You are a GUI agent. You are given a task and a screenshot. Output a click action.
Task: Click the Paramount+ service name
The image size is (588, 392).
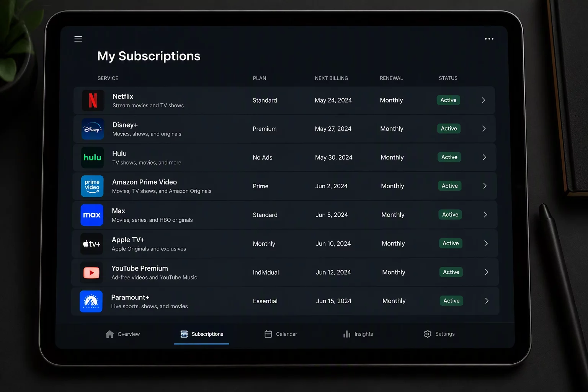[x=130, y=297]
